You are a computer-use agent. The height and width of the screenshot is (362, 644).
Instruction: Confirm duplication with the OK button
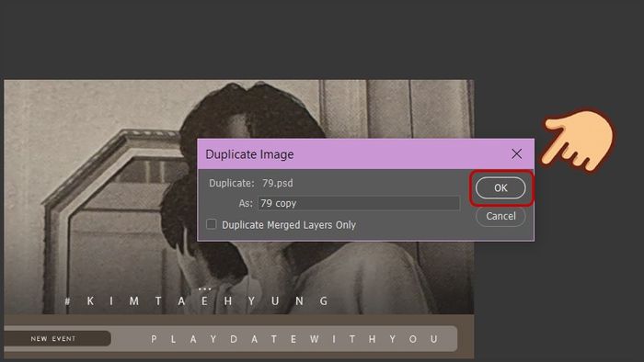click(500, 187)
